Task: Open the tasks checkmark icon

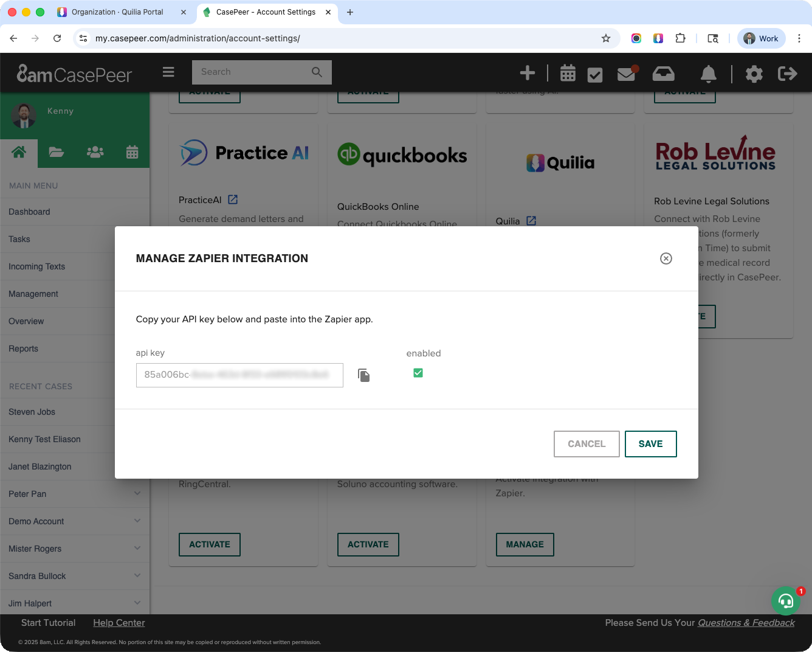Action: click(595, 75)
